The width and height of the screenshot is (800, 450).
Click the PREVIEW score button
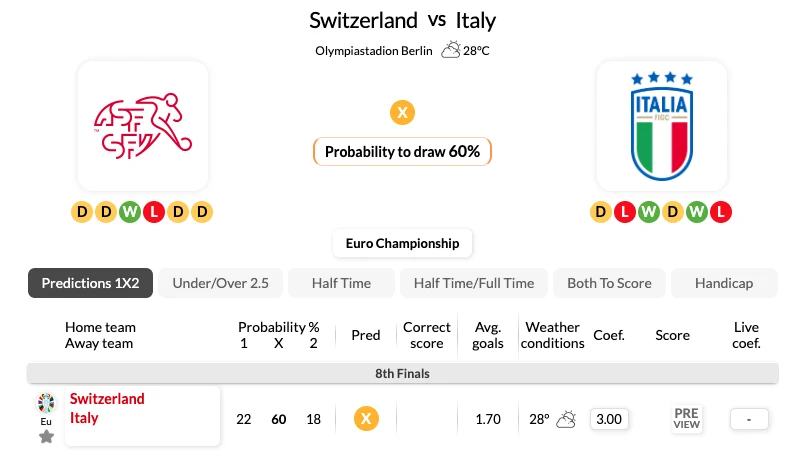[x=686, y=419]
